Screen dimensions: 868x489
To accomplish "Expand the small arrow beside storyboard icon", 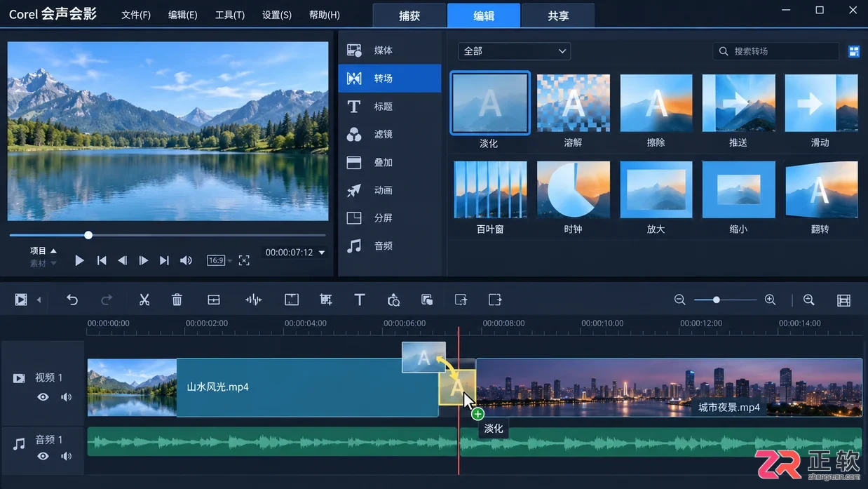I will point(39,300).
